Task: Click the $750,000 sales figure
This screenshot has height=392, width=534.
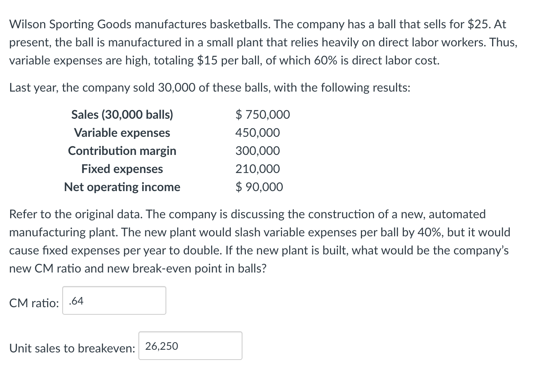Action: tap(263, 115)
